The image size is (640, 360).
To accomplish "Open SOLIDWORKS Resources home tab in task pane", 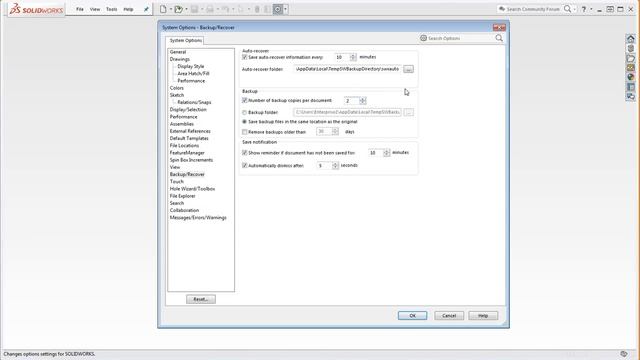I will [631, 39].
